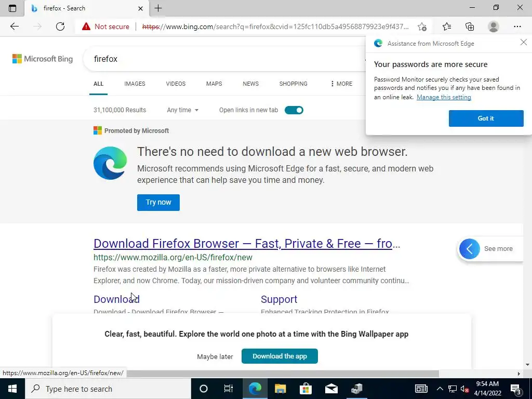
Task: Switch to the VIDEOS tab
Action: [176, 84]
